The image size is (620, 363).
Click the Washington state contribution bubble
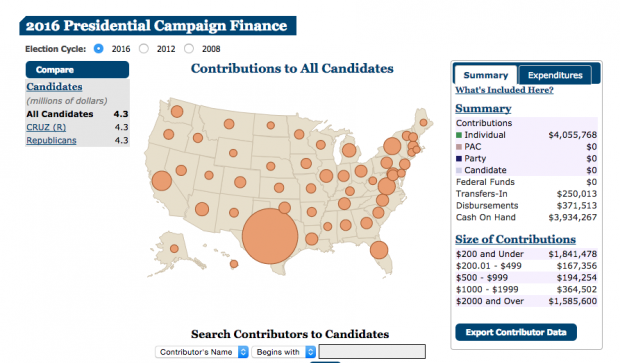coord(177,112)
